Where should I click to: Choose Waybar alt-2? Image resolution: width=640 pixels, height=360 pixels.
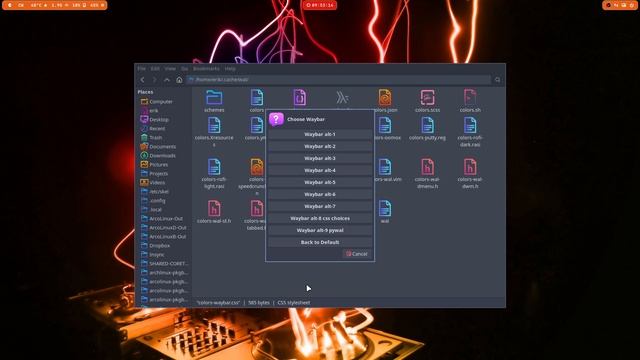pyautogui.click(x=320, y=146)
